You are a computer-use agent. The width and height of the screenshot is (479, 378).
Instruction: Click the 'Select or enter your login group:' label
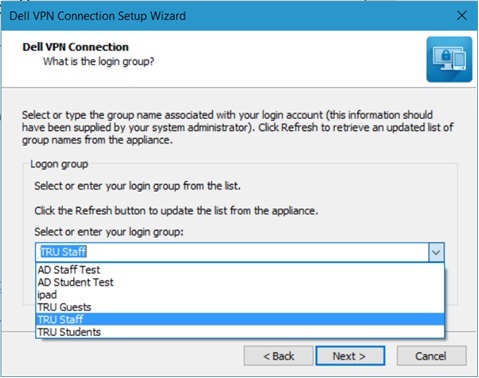click(109, 232)
